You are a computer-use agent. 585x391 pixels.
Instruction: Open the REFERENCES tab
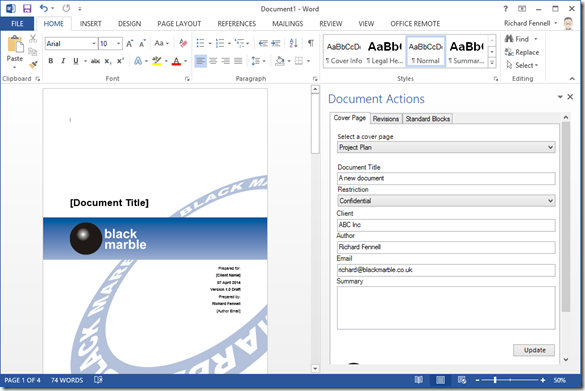[x=237, y=24]
